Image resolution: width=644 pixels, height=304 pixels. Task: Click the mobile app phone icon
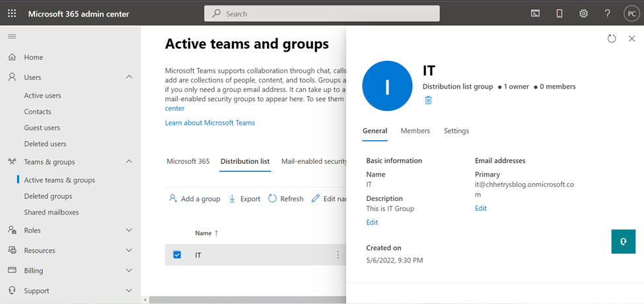559,14
